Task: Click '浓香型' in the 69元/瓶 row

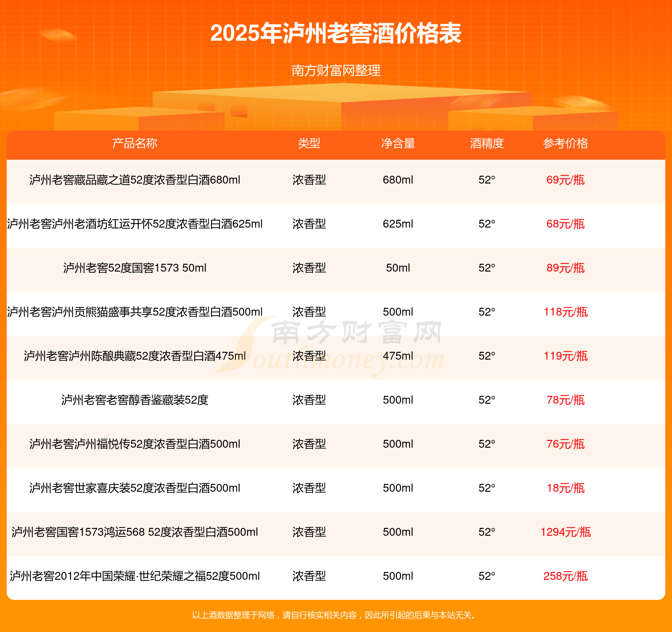Action: (309, 180)
